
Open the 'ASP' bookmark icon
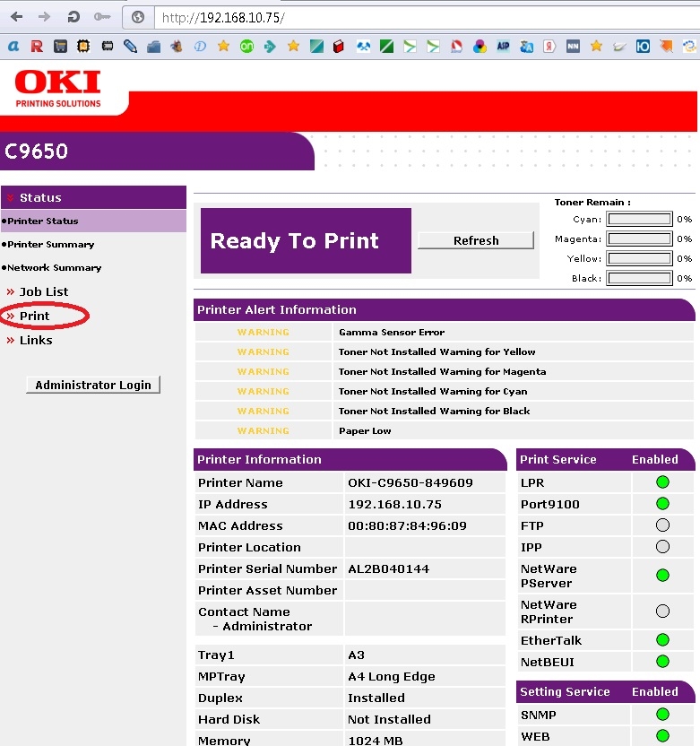503,46
